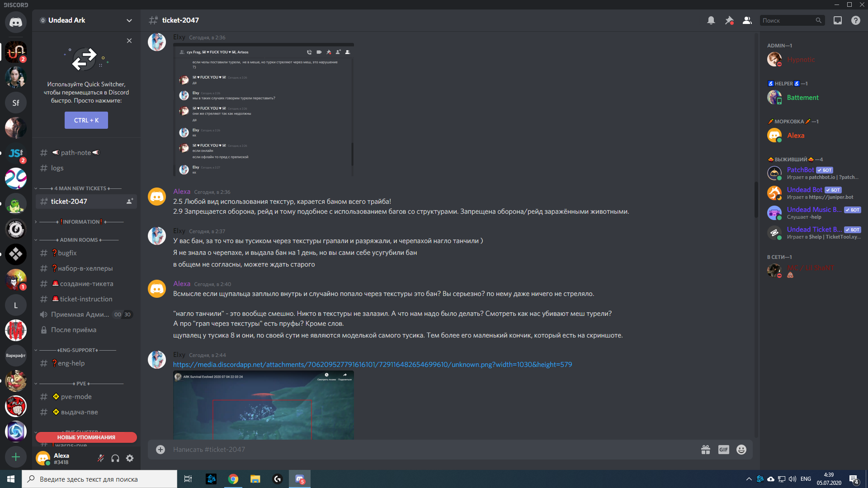Click the media attachment link from Elky

click(x=372, y=364)
